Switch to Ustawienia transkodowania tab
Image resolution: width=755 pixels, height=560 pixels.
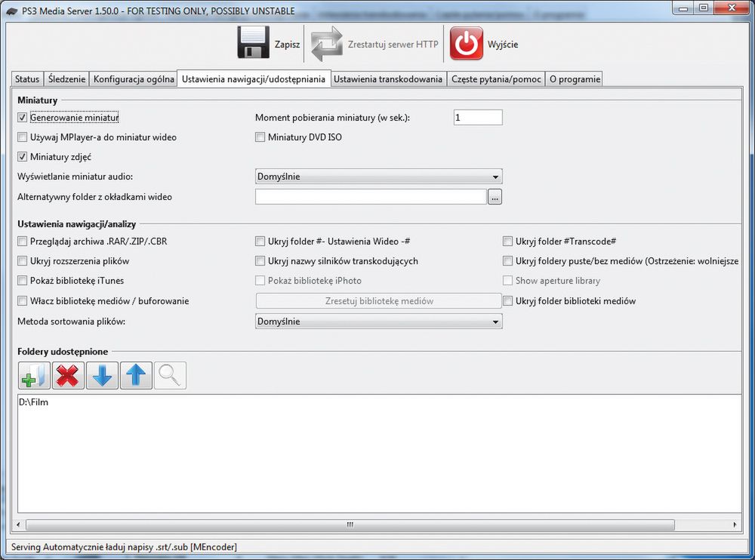pos(388,79)
